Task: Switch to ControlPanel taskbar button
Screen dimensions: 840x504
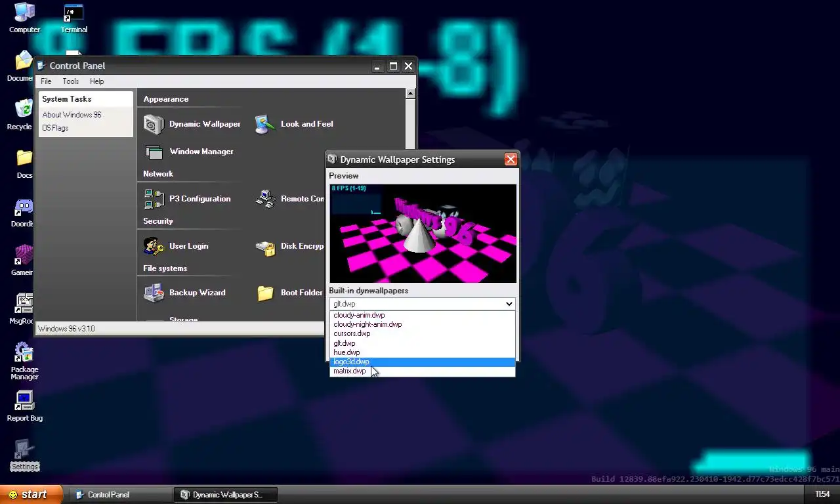Action: pyautogui.click(x=121, y=495)
